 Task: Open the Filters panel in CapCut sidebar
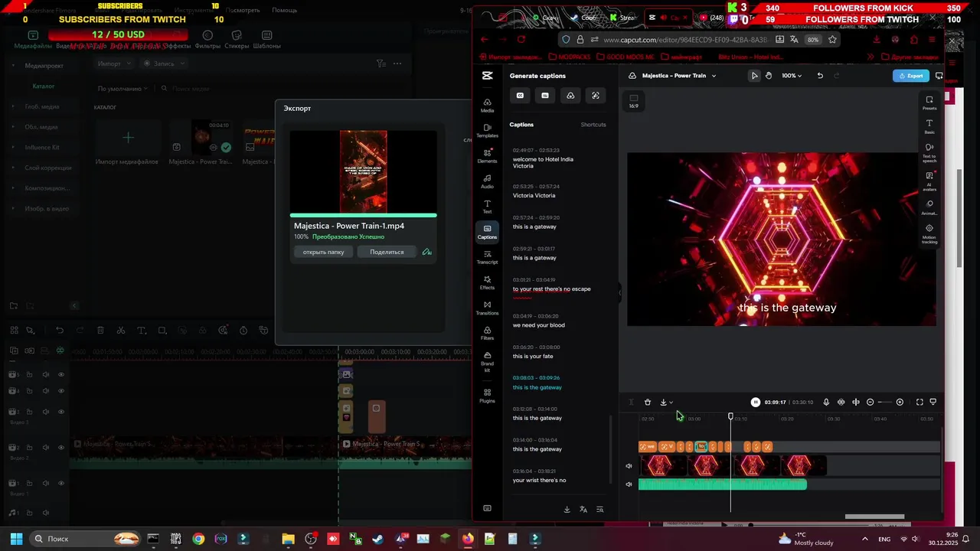pos(487,333)
